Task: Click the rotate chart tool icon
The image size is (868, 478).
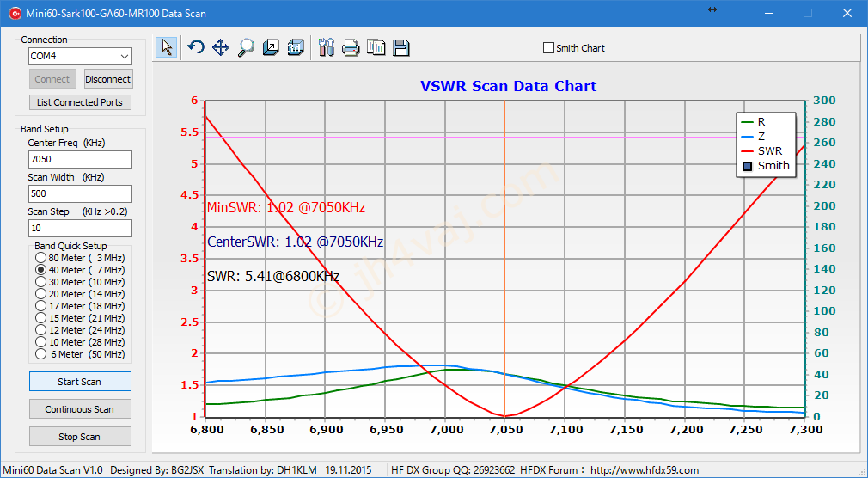Action: [195, 47]
